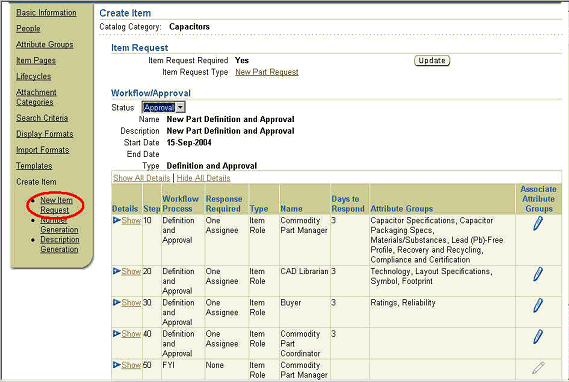Click Show link for step 50
Image resolution: width=569 pixels, height=382 pixels.
coord(131,365)
